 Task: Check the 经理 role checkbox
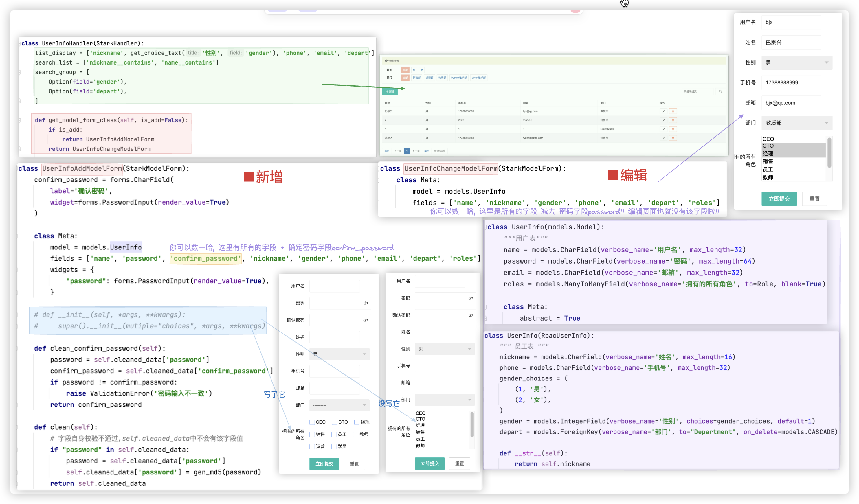click(357, 422)
